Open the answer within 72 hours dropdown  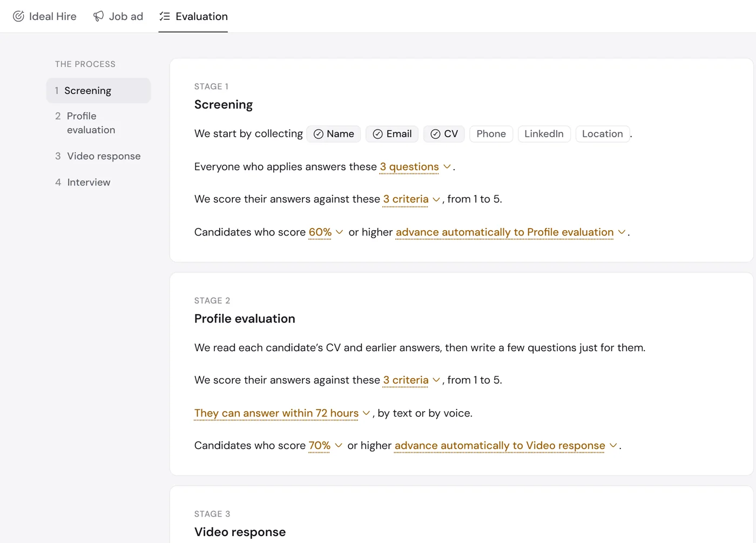tap(282, 413)
